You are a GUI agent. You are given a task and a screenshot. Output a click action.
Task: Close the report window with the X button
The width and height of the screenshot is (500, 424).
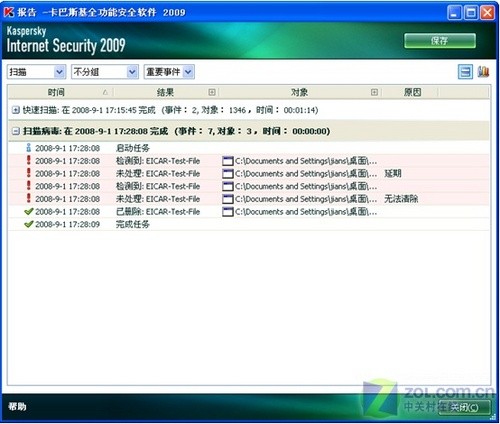point(487,12)
